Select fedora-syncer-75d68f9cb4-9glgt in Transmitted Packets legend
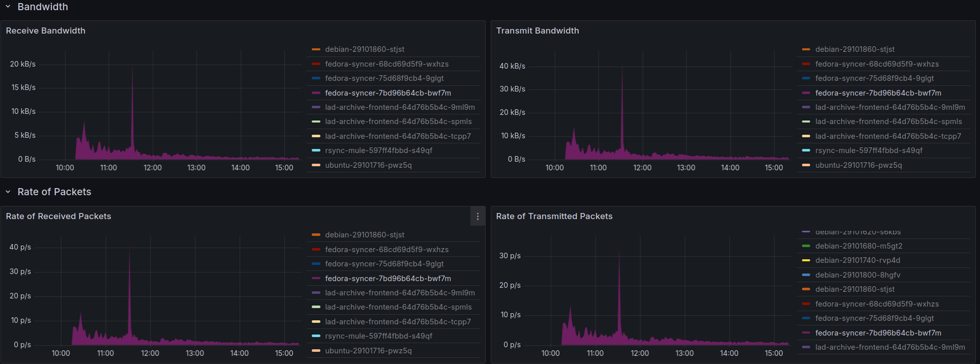This screenshot has height=364, width=980. (875, 318)
